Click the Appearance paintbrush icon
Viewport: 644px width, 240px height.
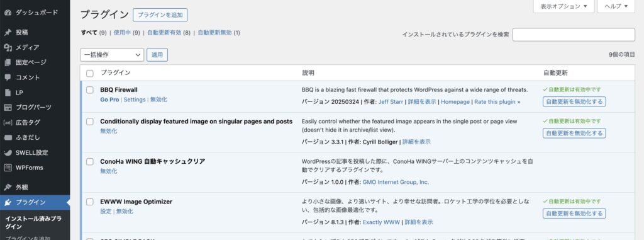[8, 187]
